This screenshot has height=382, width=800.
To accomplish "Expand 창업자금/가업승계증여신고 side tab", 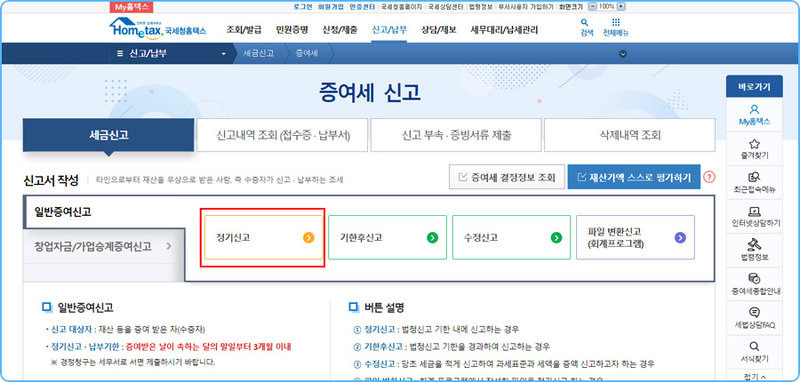I will [103, 246].
